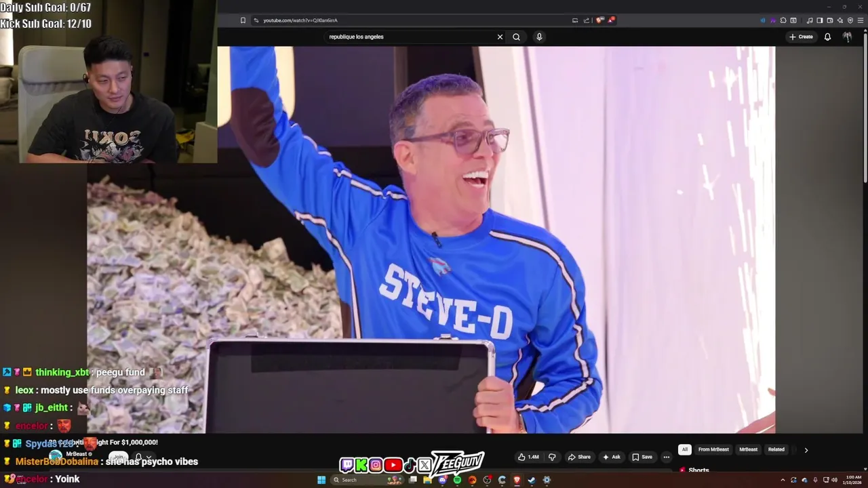Click the taskbar volume speaker icon
Image resolution: width=868 pixels, height=488 pixels.
tap(835, 480)
